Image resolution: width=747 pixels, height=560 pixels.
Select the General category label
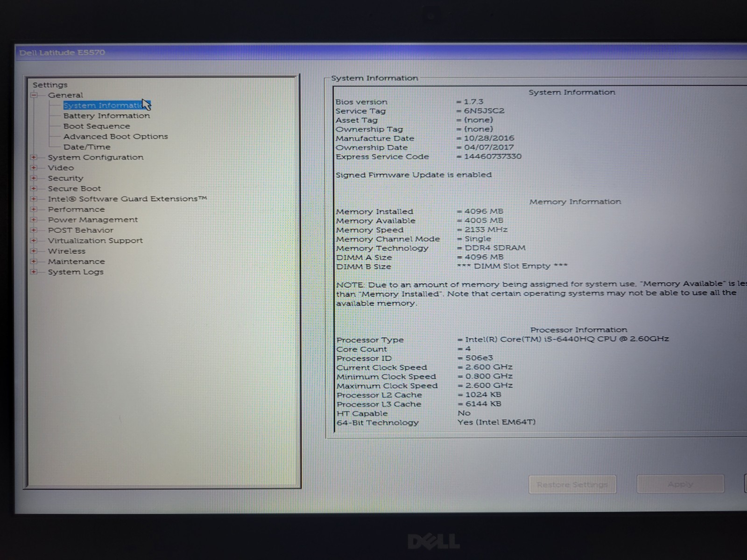click(x=65, y=95)
